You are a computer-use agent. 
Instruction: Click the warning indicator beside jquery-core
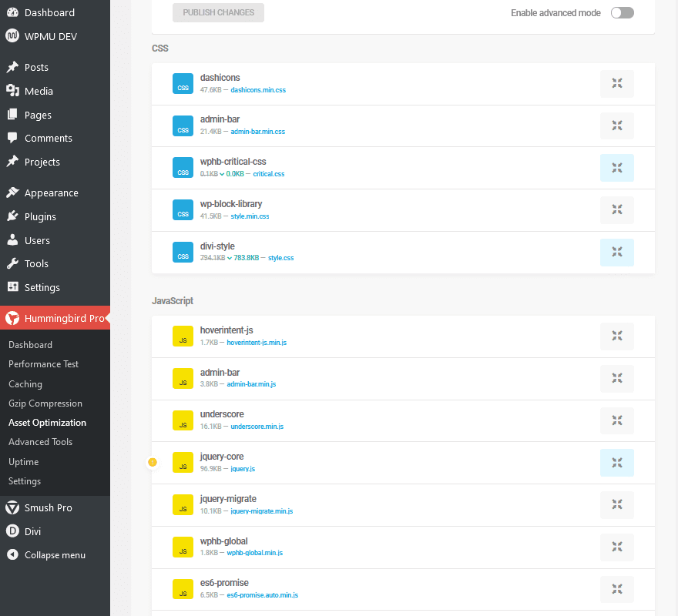tap(153, 462)
